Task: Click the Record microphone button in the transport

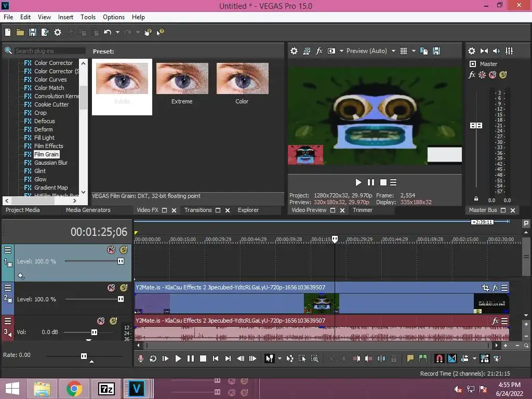Action: [140, 358]
